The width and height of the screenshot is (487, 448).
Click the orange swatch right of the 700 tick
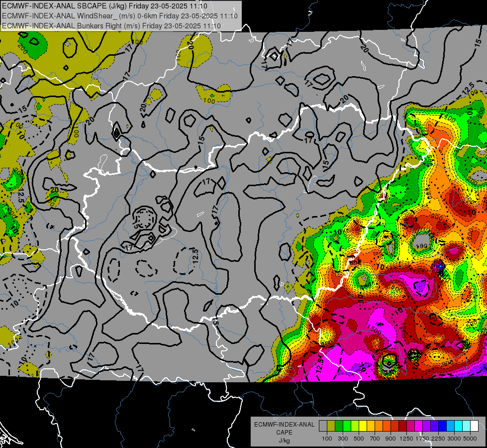tap(379, 426)
